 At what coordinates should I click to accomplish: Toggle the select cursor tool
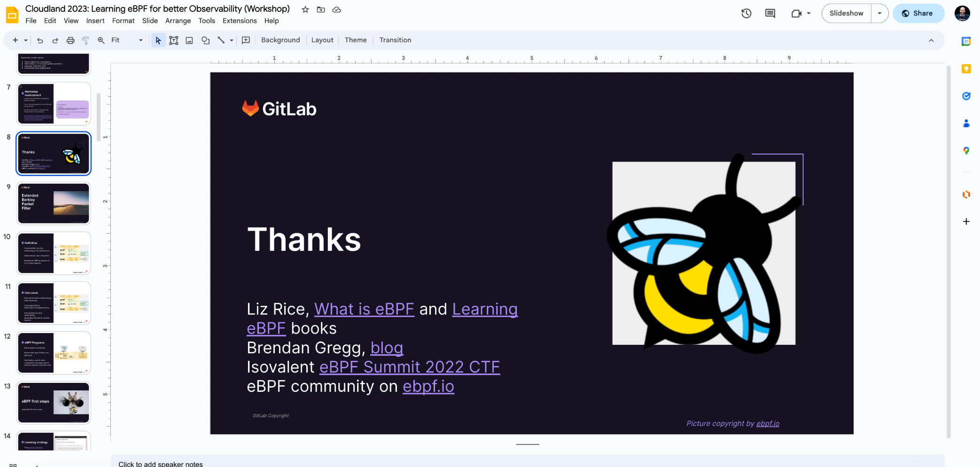(x=158, y=40)
